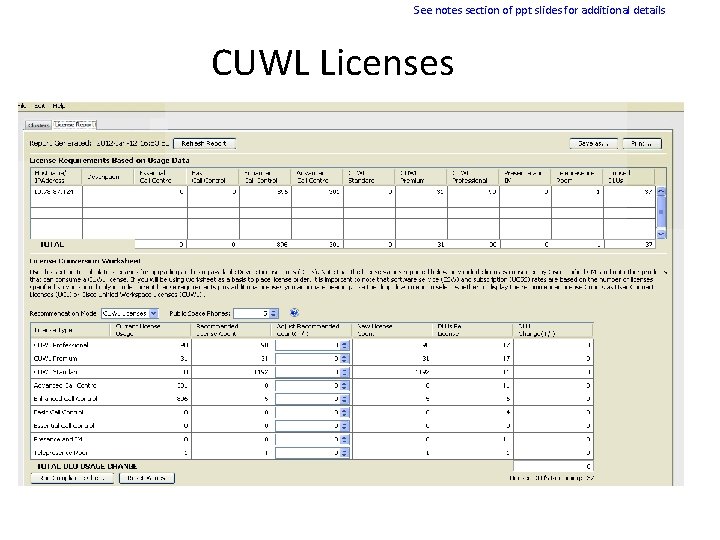Click the adjust count stepper for CUWL Standard

pos(344,372)
